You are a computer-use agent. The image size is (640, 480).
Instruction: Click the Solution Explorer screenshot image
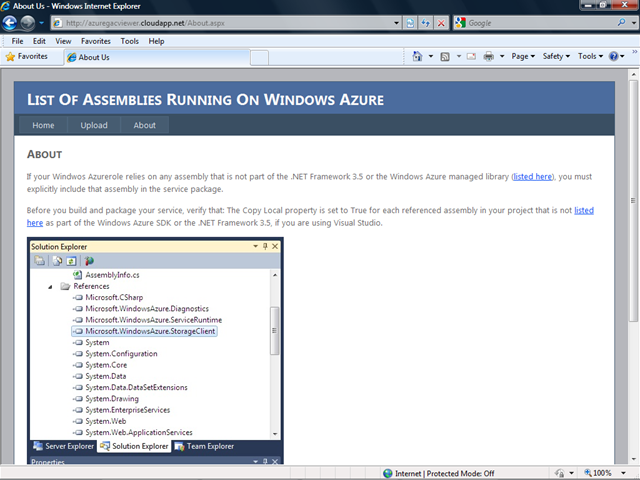155,350
